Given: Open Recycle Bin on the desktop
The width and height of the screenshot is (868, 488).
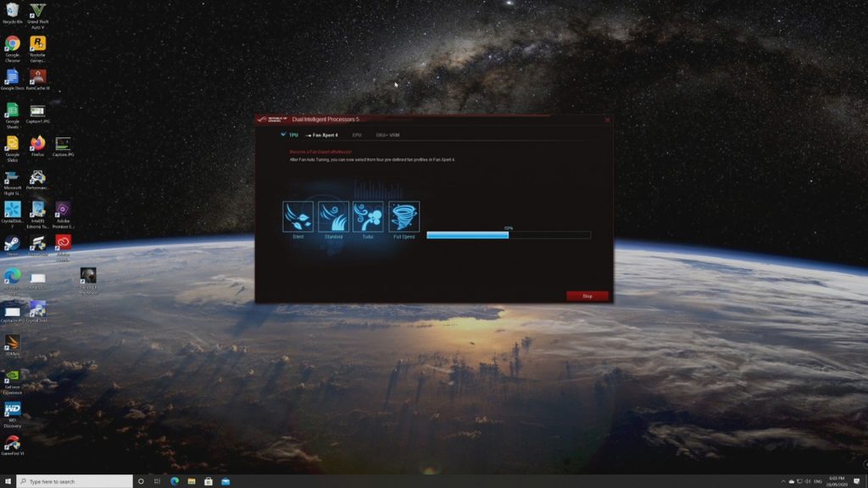Looking at the screenshot, I should pos(12,14).
